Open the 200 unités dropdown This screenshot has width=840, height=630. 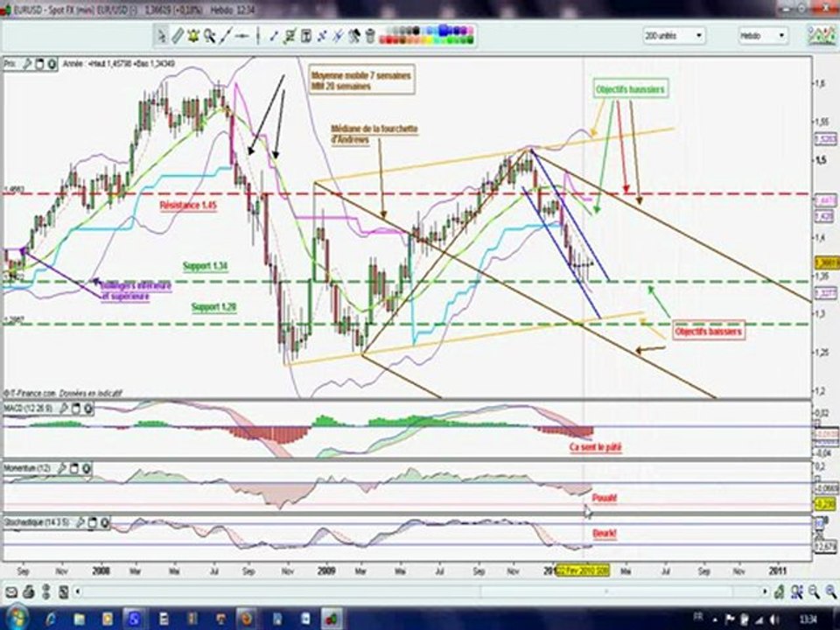tap(674, 36)
